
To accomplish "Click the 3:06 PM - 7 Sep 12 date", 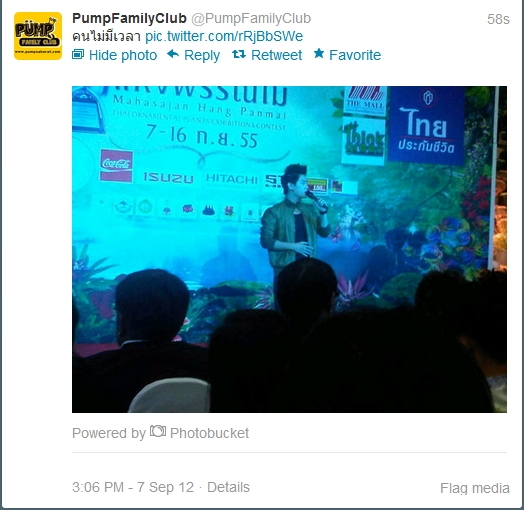I will 133,487.
